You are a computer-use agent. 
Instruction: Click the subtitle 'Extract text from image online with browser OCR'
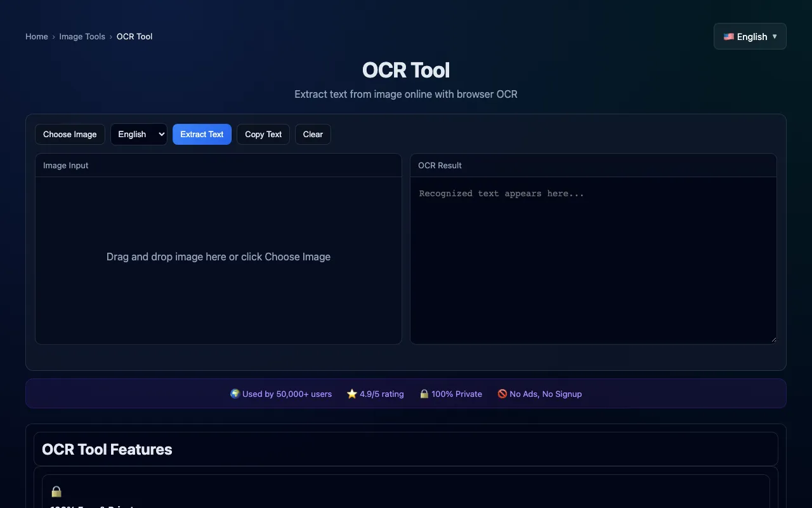406,94
